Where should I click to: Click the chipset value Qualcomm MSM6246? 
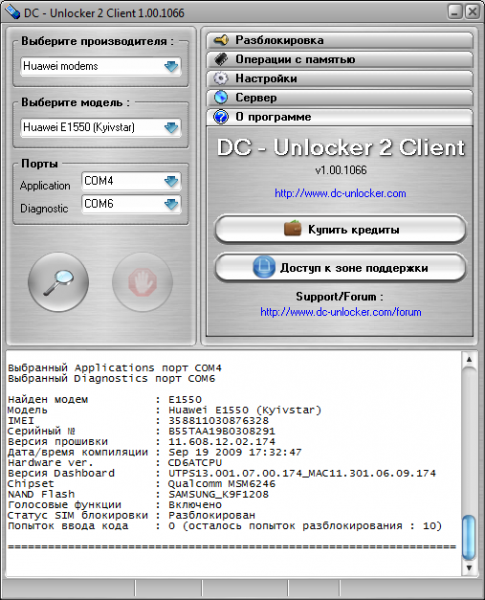pos(222,484)
